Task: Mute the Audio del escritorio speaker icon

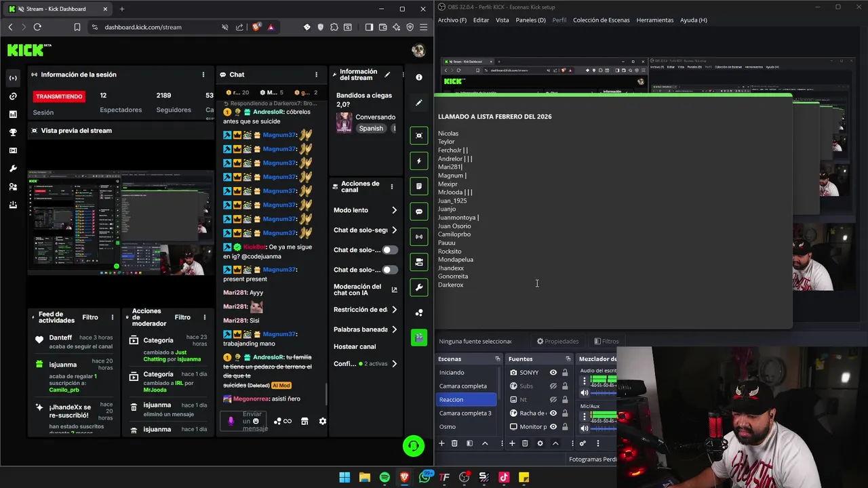Action: tap(584, 392)
